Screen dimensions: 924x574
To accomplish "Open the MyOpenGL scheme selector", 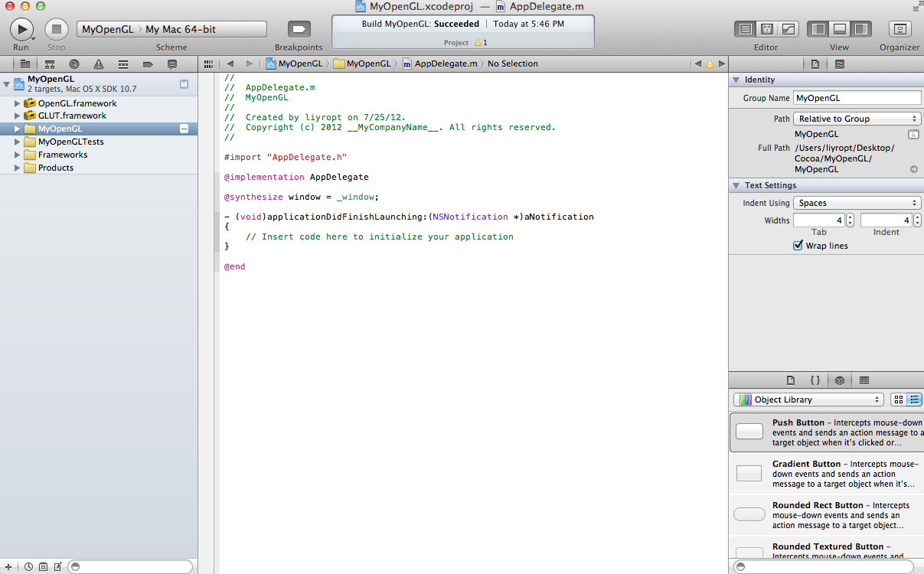I will [107, 29].
